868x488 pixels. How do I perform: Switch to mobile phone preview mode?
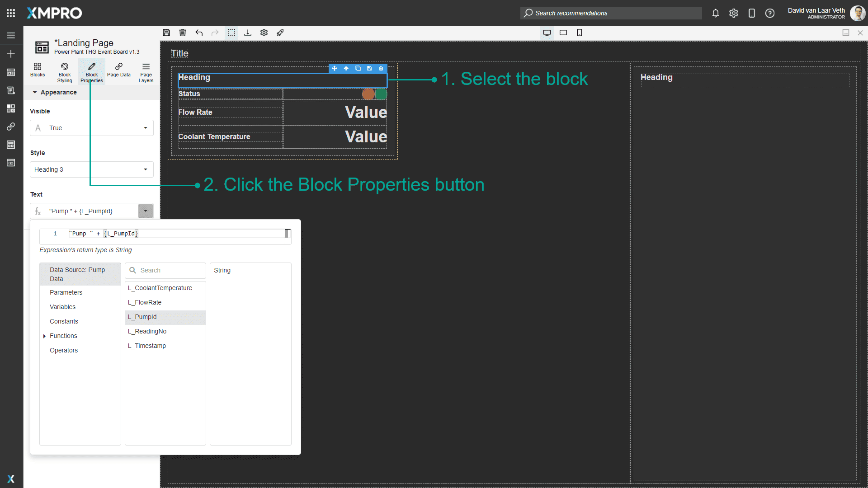pyautogui.click(x=580, y=33)
